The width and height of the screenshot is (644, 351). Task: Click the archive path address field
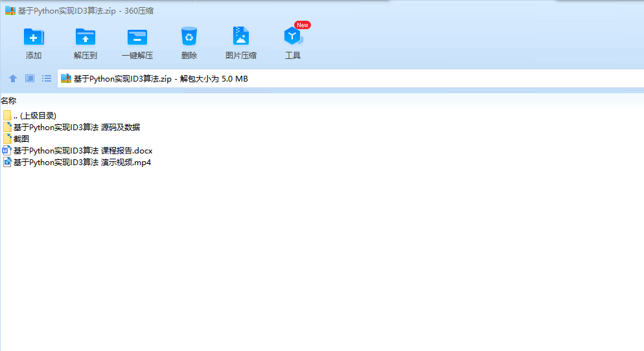point(351,78)
